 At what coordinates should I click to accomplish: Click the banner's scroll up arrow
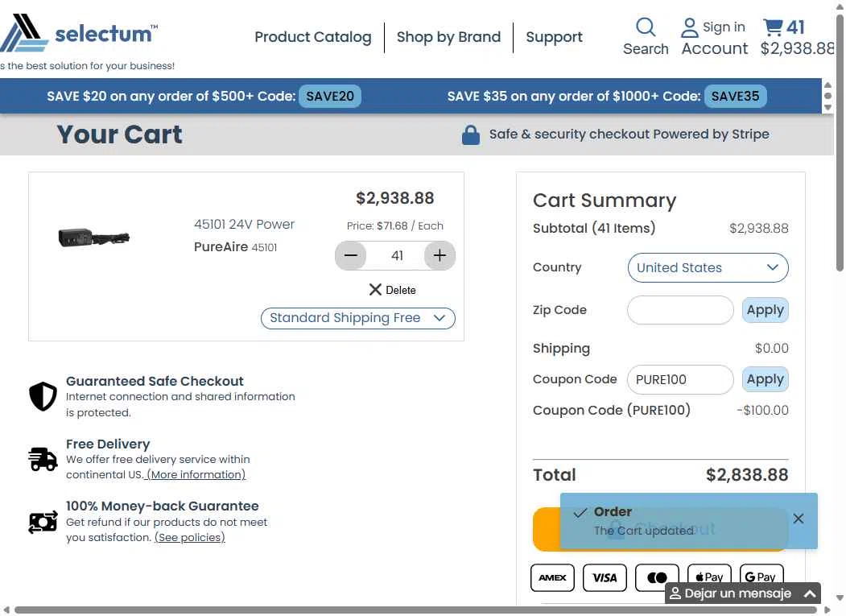coord(827,85)
